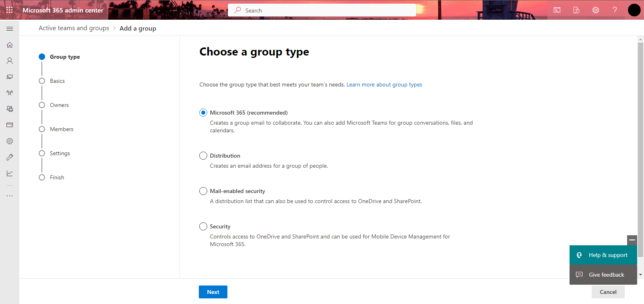644x304 pixels.
Task: Expand the navigation menu hamburger
Action: (10, 29)
